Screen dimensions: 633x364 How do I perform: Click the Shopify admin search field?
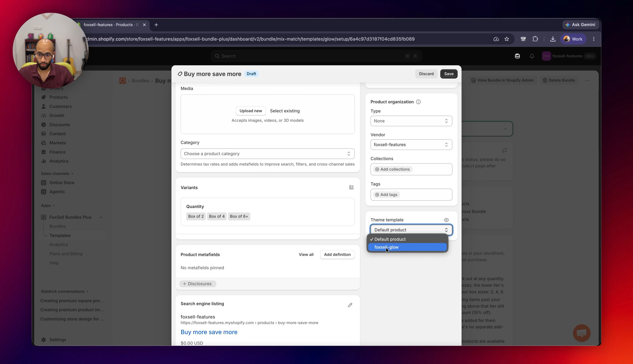click(316, 56)
